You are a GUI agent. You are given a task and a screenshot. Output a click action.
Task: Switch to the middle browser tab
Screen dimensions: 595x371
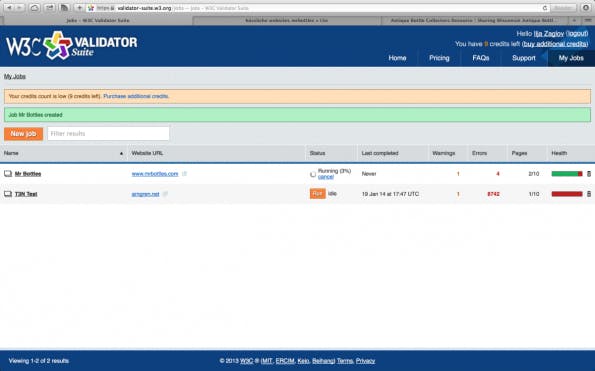pos(286,20)
